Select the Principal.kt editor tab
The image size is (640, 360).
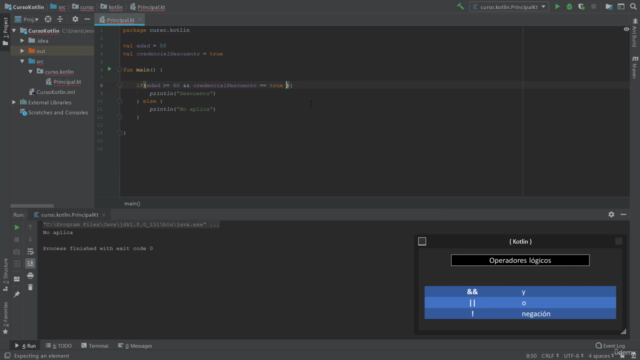[x=120, y=20]
